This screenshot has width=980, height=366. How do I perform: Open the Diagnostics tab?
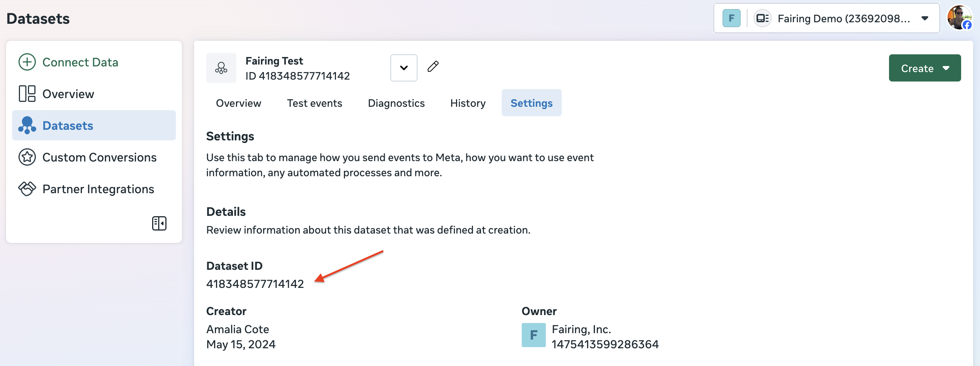click(396, 103)
